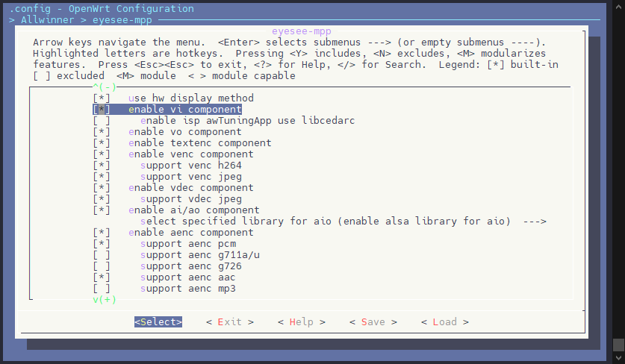This screenshot has height=364, width=625.
Task: Click the < Exit > button
Action: coord(229,321)
